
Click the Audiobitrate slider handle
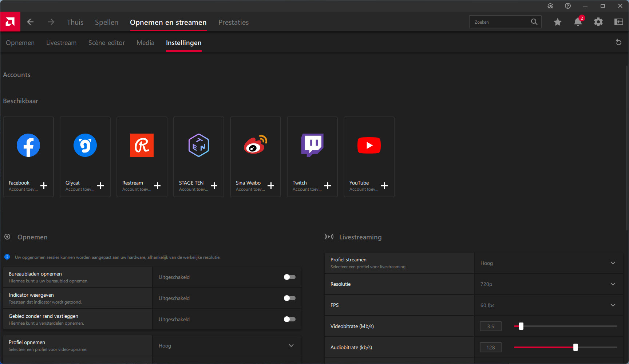(x=575, y=347)
